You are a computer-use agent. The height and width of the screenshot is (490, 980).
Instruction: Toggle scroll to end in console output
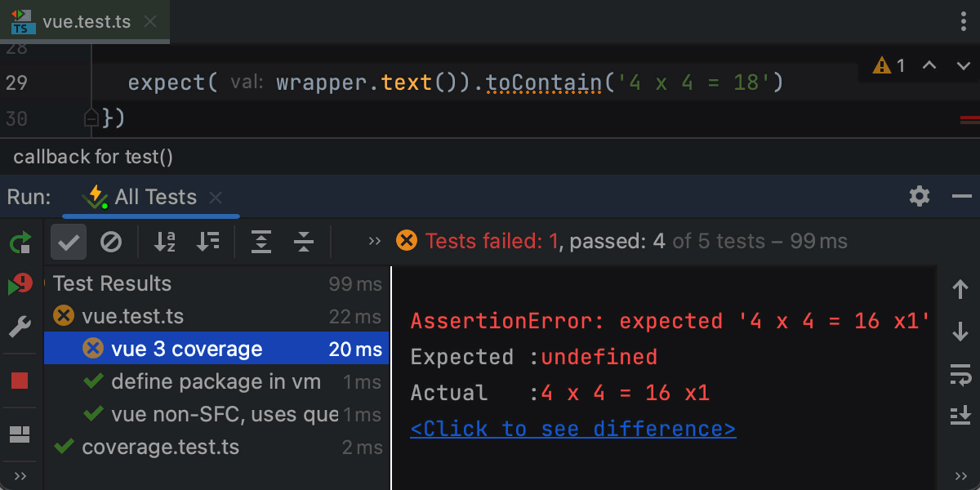(960, 415)
